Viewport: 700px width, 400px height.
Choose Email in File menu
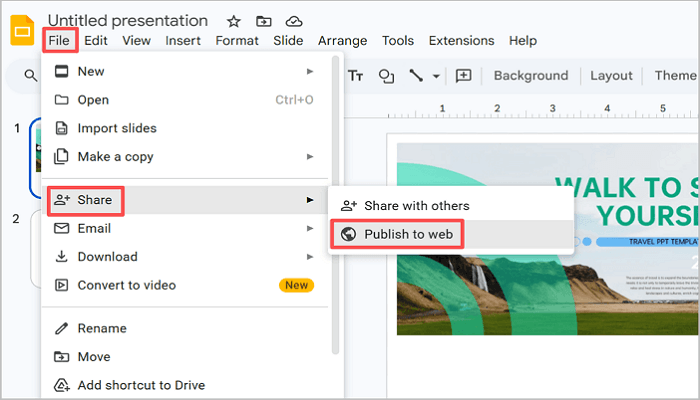(184, 229)
